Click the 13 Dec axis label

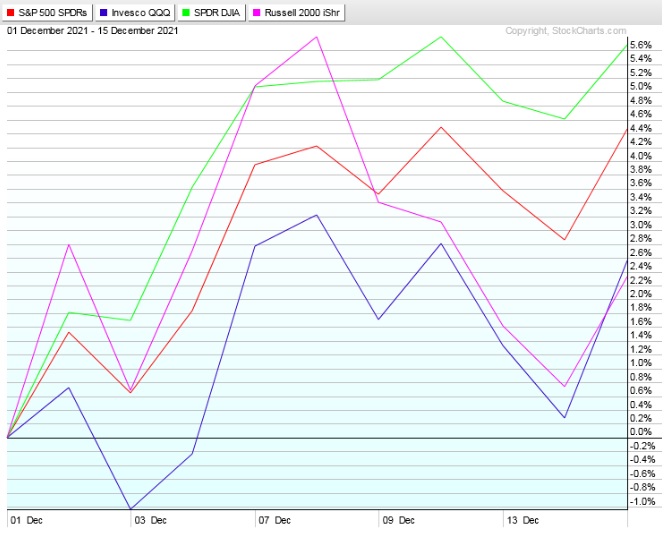(523, 520)
